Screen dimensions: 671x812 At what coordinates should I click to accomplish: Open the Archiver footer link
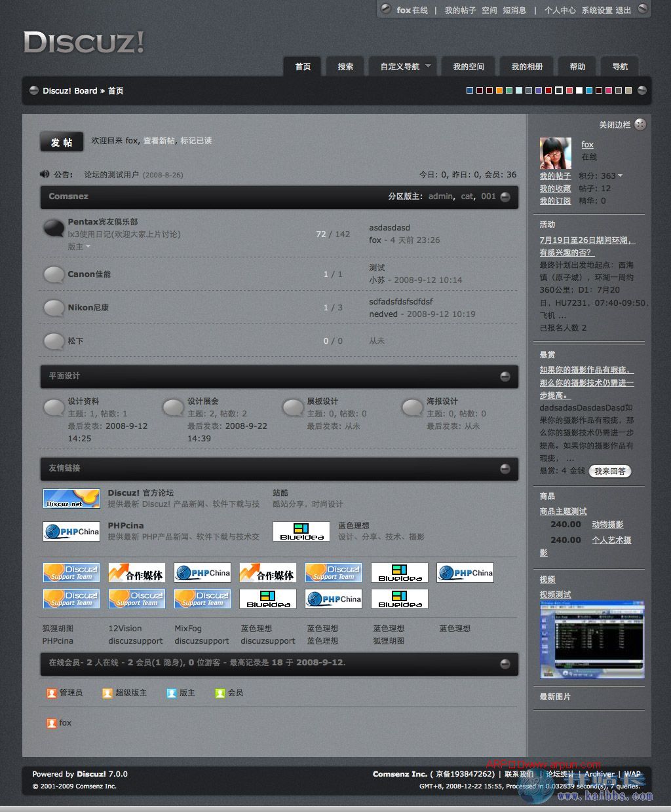(600, 774)
